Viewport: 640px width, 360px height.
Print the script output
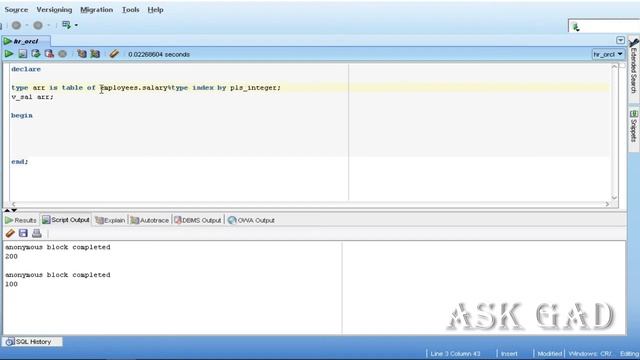pos(37,233)
